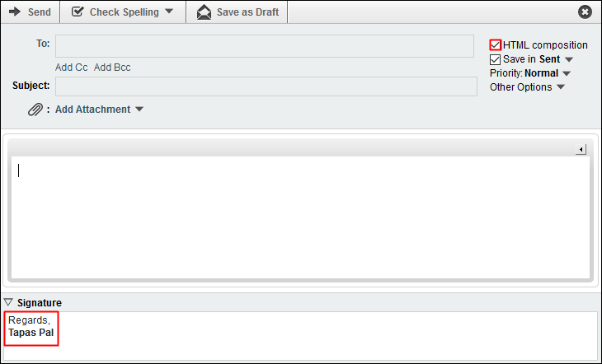
Task: Click inside the message body area
Action: click(300, 217)
